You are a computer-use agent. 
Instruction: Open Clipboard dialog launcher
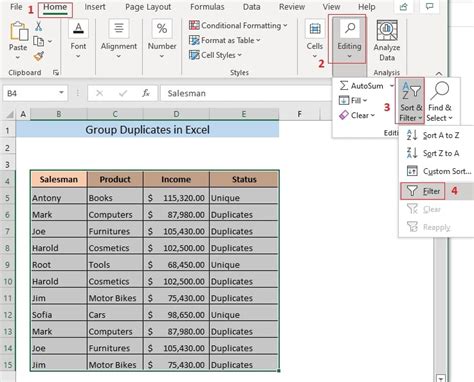[56, 73]
